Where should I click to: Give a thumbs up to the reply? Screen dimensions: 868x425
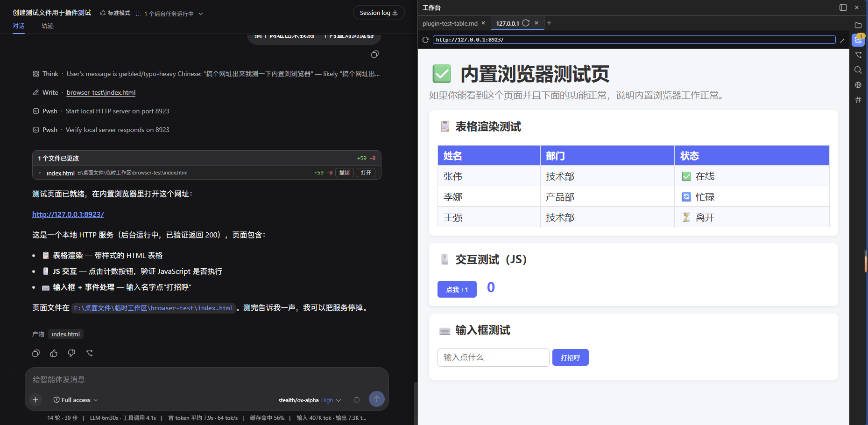(54, 353)
